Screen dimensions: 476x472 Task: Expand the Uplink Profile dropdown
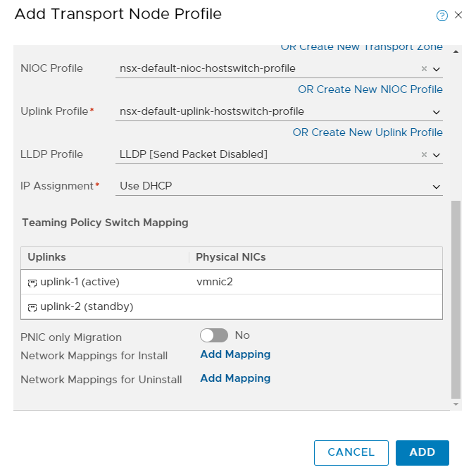point(437,112)
